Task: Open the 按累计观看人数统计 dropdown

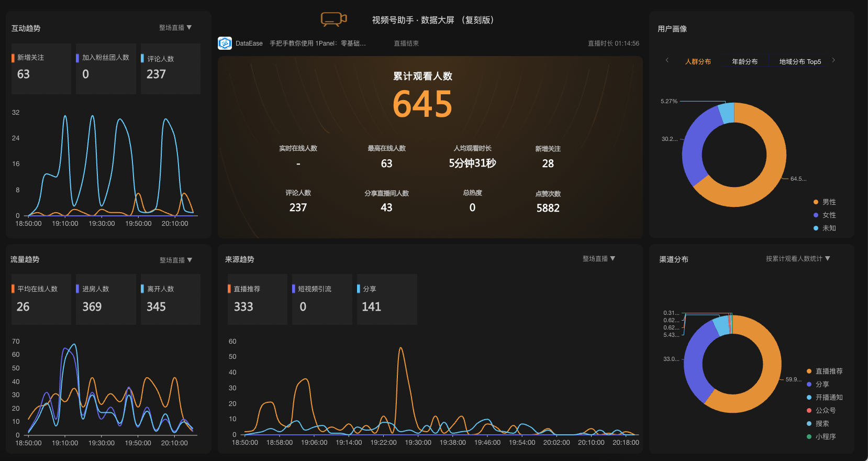Action: (798, 259)
